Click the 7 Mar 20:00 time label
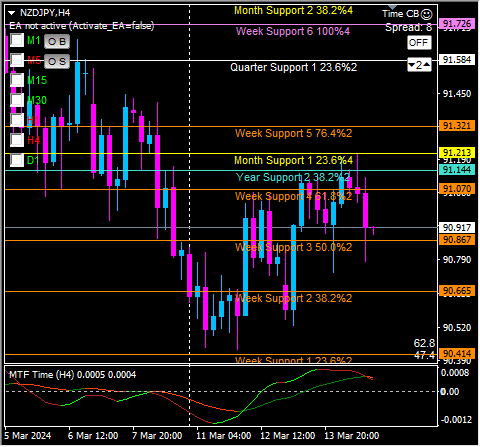The image size is (480, 447). (157, 436)
